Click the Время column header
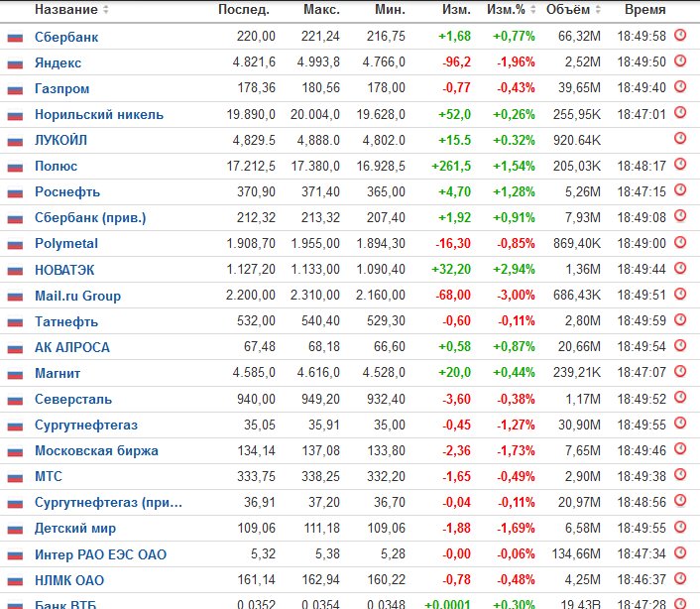 (645, 9)
